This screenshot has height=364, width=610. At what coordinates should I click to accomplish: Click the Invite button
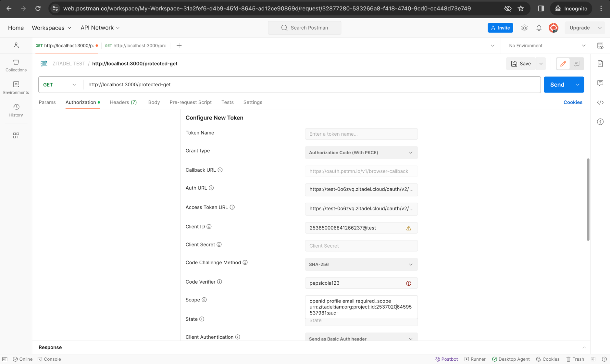pos(500,28)
